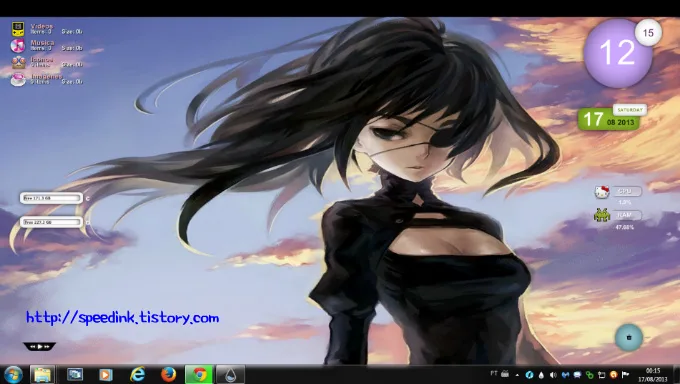Open the Windows Start menu orb
Image resolution: width=680 pixels, height=384 pixels.
point(13,375)
